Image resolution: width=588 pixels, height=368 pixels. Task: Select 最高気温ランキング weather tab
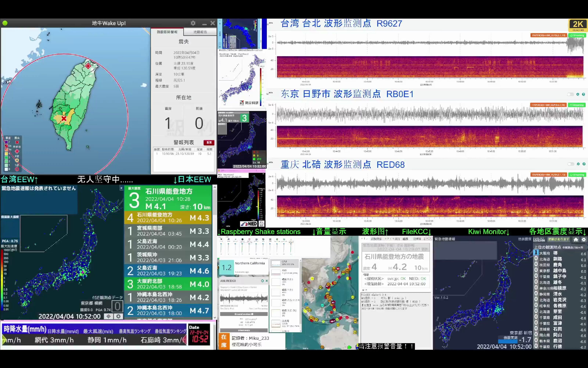[x=135, y=331]
